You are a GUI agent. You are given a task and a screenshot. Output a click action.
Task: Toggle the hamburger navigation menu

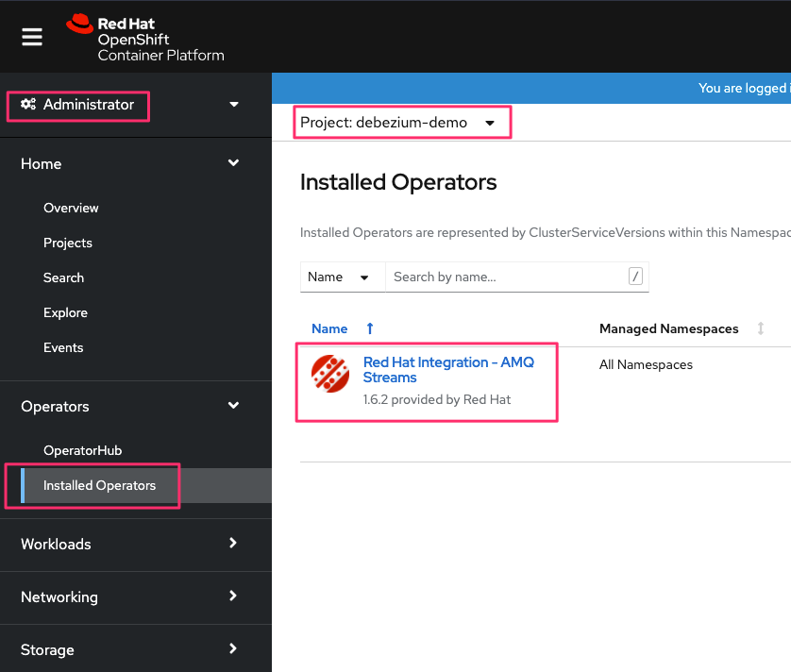[32, 37]
